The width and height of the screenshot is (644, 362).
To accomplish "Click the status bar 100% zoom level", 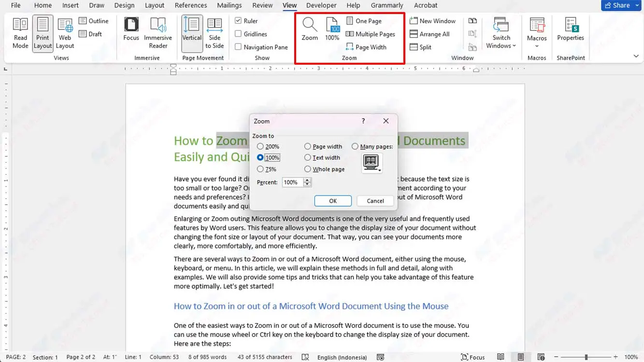I will [631, 357].
